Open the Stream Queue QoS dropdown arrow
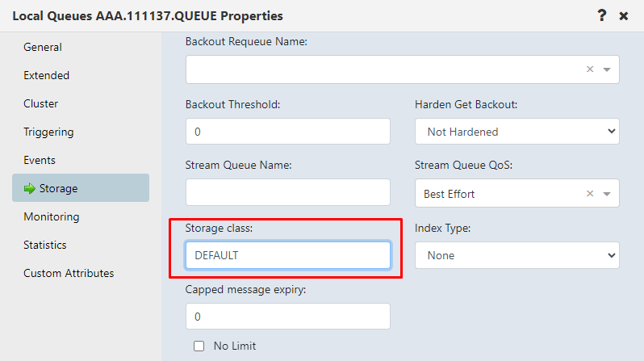 pos(607,194)
